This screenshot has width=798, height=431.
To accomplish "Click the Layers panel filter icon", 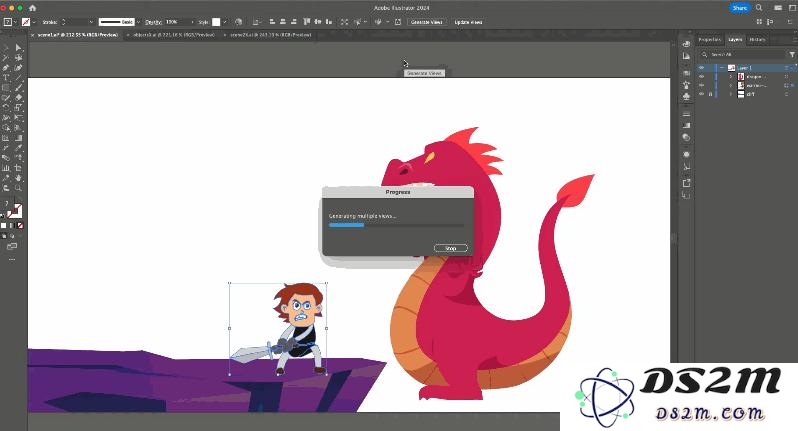I will click(x=792, y=54).
